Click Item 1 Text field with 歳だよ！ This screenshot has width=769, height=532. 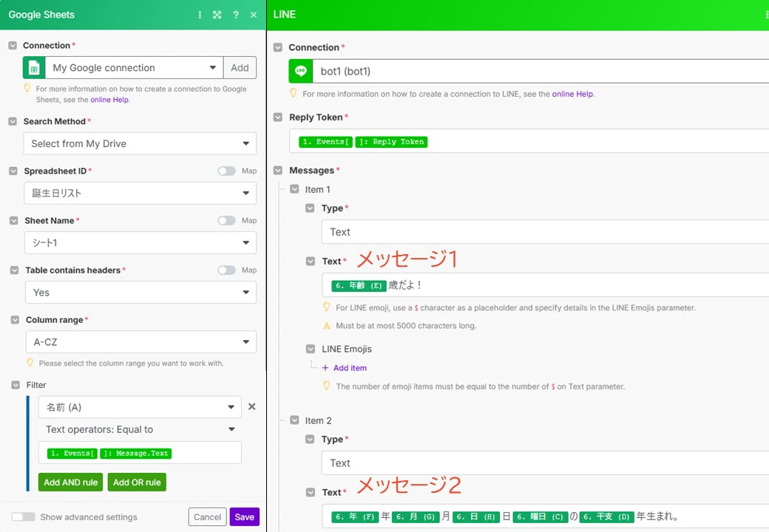(x=546, y=285)
